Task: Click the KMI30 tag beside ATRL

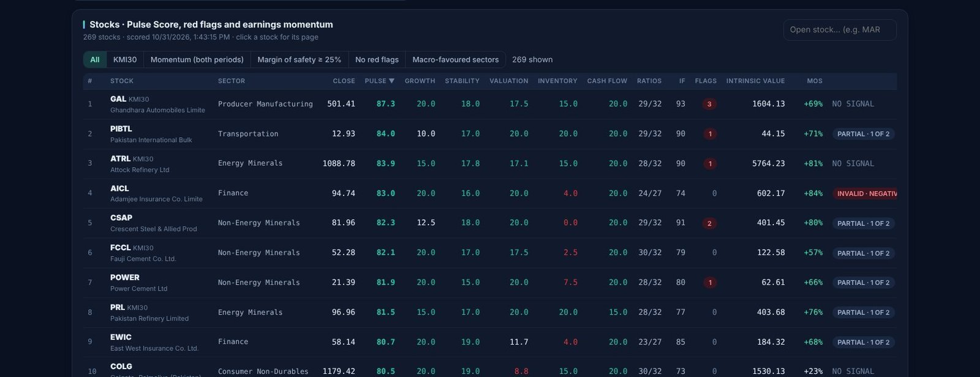Action: pyautogui.click(x=143, y=159)
